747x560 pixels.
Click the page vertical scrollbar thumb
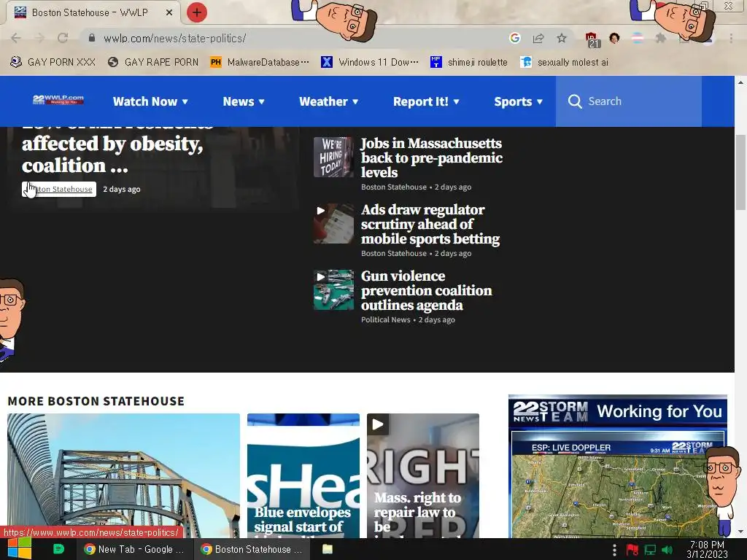740,172
